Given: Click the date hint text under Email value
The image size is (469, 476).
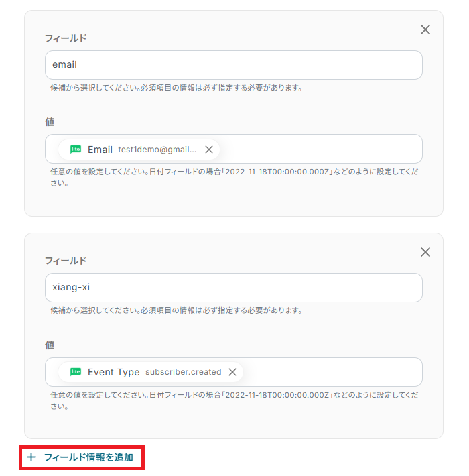Looking at the screenshot, I should pos(234,177).
